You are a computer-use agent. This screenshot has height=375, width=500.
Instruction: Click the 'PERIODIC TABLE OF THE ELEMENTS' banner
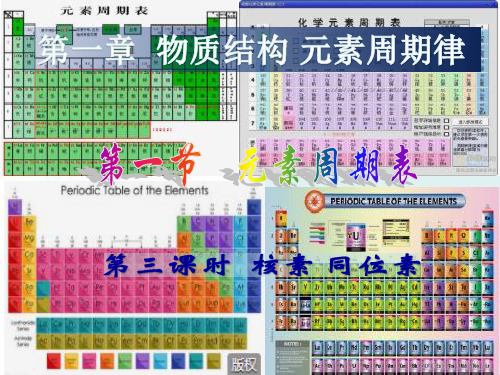393,201
